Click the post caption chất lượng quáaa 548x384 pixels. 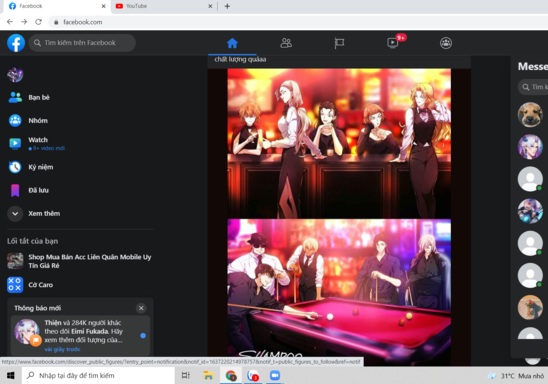[x=240, y=59]
